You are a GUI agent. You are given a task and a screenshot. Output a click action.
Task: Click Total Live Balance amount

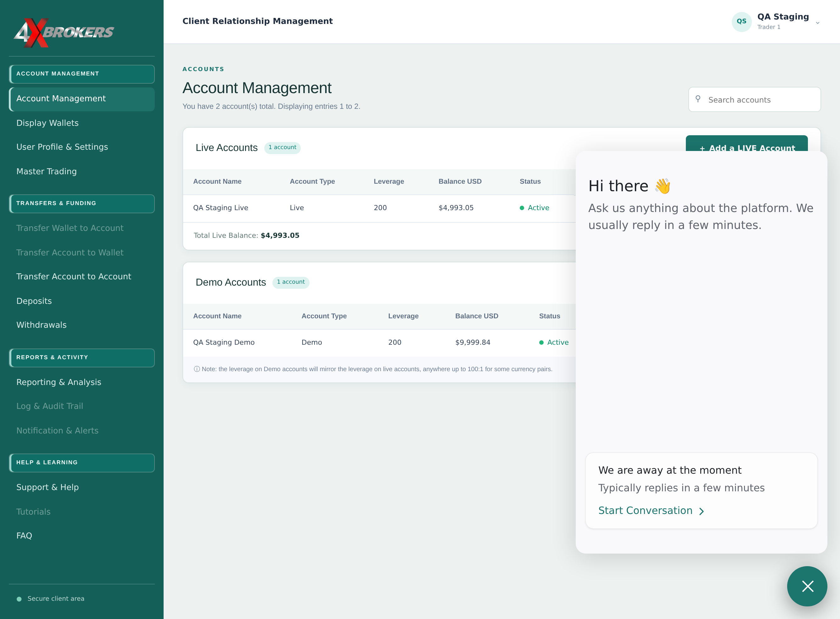click(x=280, y=236)
